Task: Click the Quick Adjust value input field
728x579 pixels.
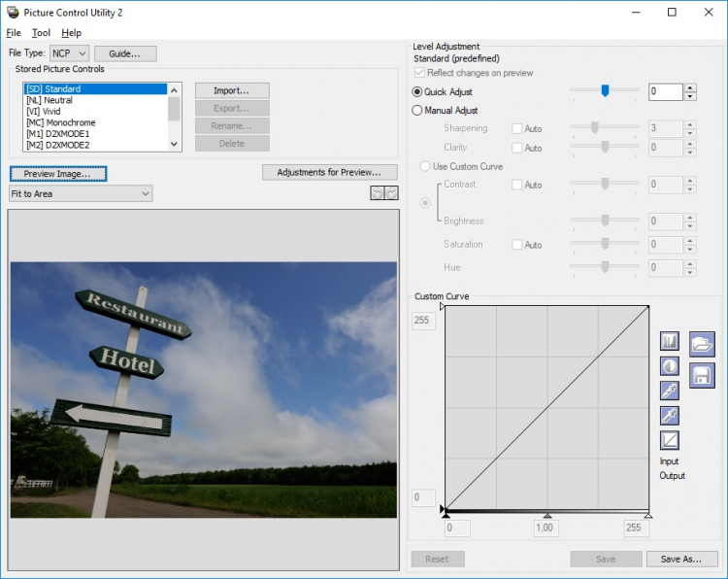Action: [666, 91]
